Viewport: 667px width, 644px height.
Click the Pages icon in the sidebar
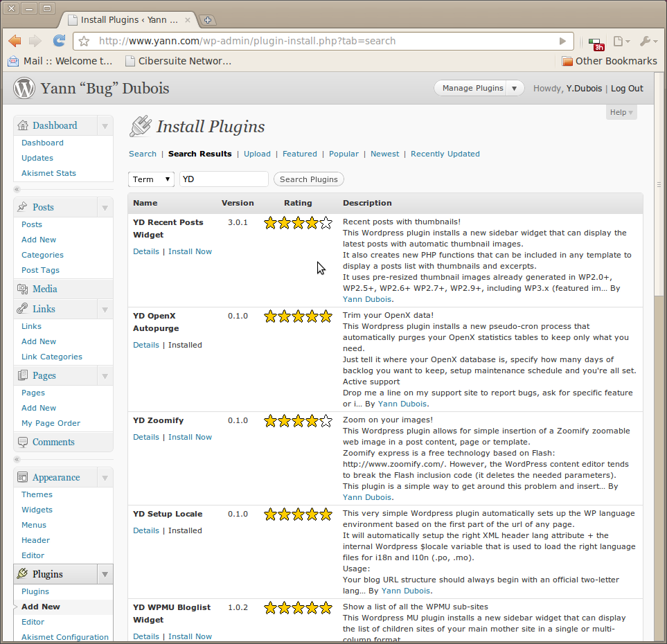[x=23, y=375]
